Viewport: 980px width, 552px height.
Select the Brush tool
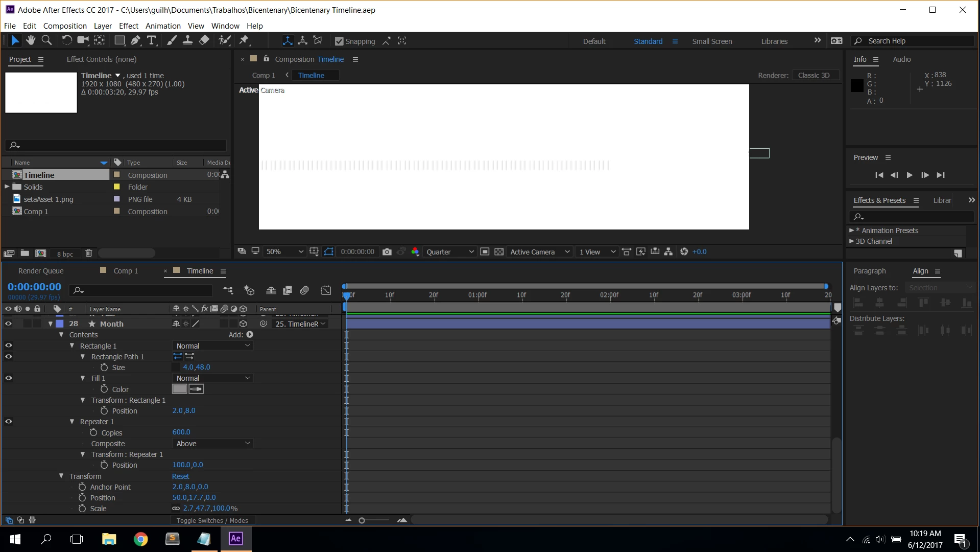[172, 40]
